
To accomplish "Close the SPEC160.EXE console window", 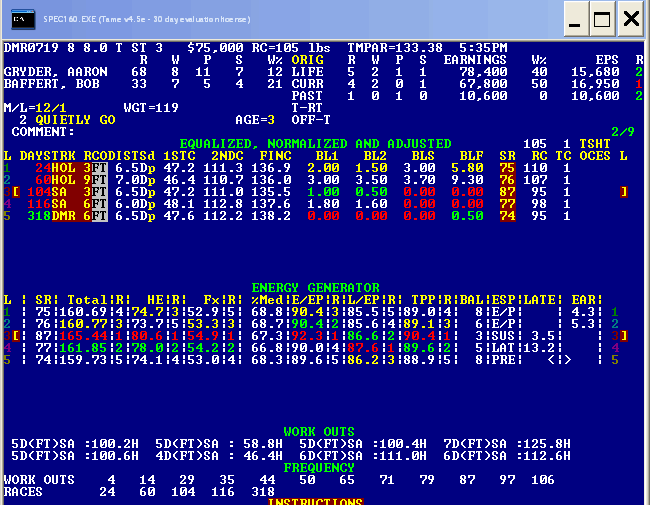I will (631, 19).
